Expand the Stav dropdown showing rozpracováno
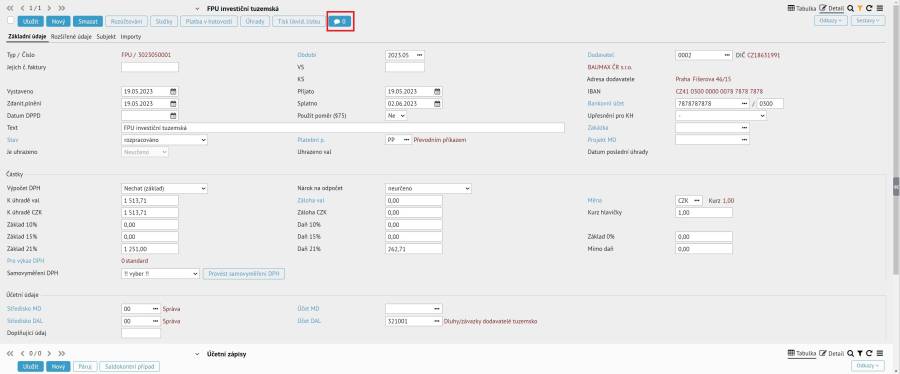 point(164,139)
